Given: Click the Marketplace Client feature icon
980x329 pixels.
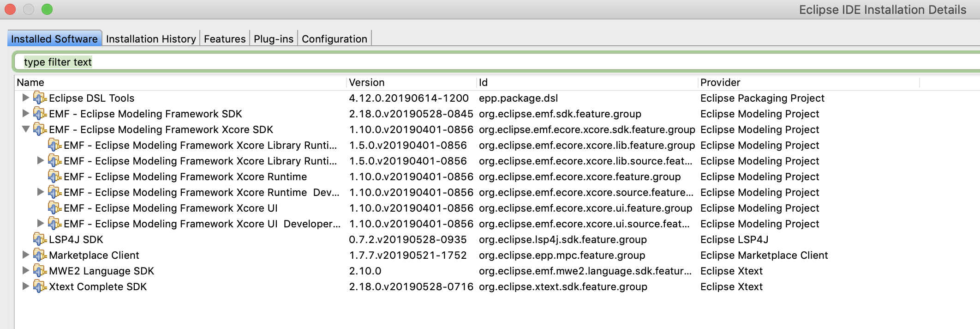Looking at the screenshot, I should pyautogui.click(x=40, y=255).
